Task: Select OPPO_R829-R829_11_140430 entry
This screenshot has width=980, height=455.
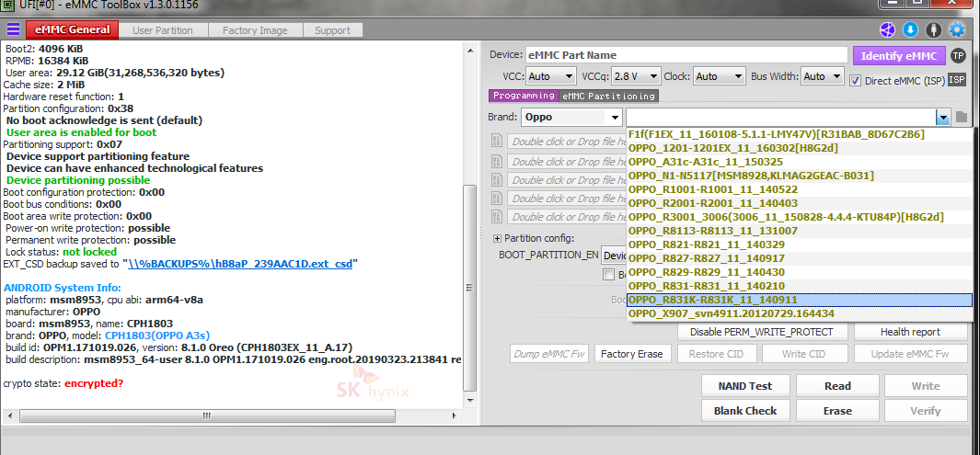Action: 800,272
